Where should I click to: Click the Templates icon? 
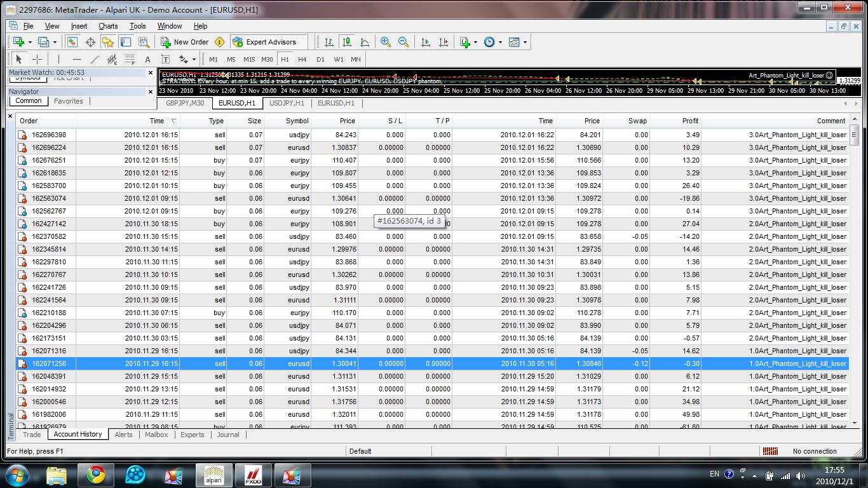click(514, 42)
